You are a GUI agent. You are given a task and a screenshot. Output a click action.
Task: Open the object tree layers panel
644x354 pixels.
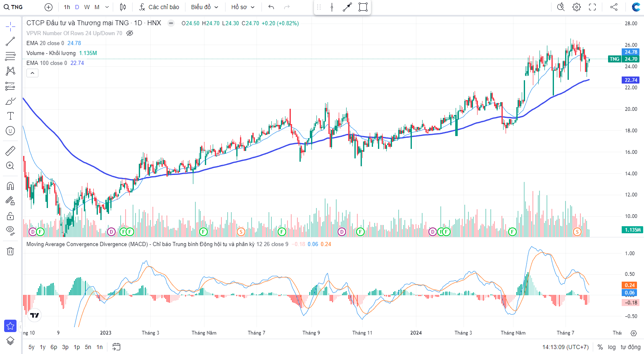10,341
